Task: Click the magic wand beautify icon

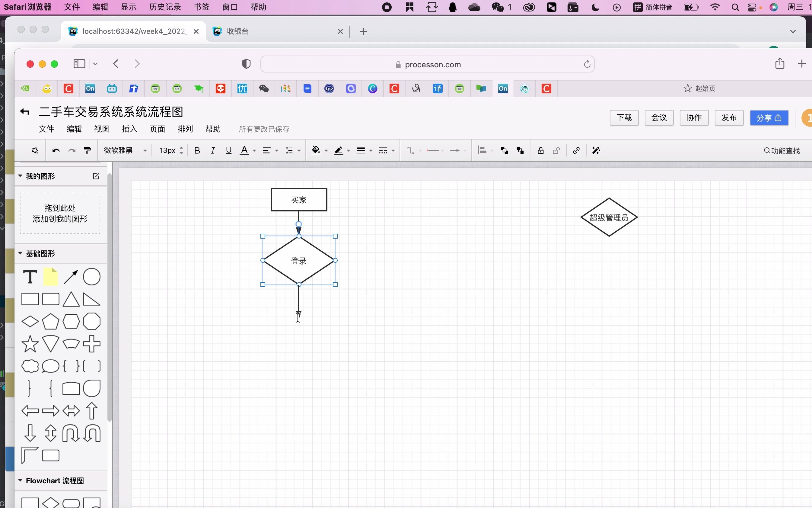Action: (x=596, y=150)
